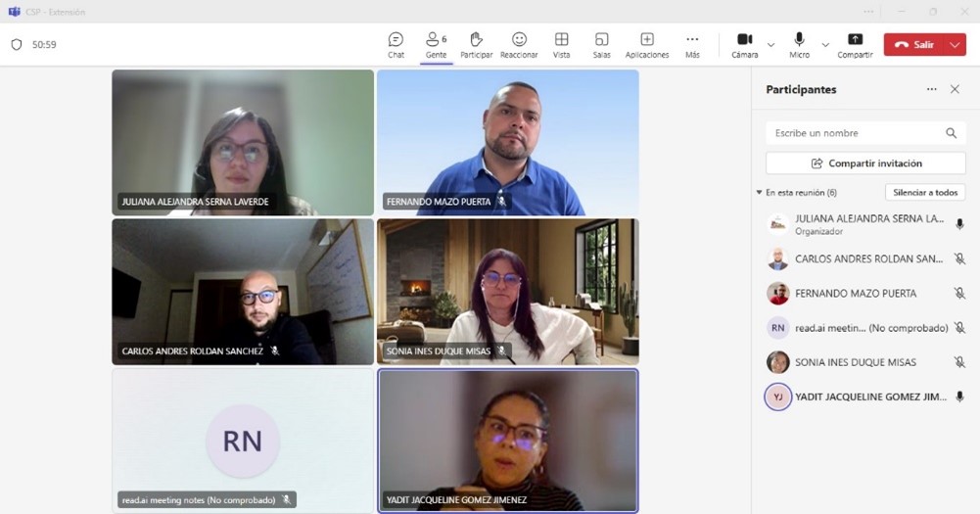Expand the microphone options dropdown arrow

click(825, 45)
